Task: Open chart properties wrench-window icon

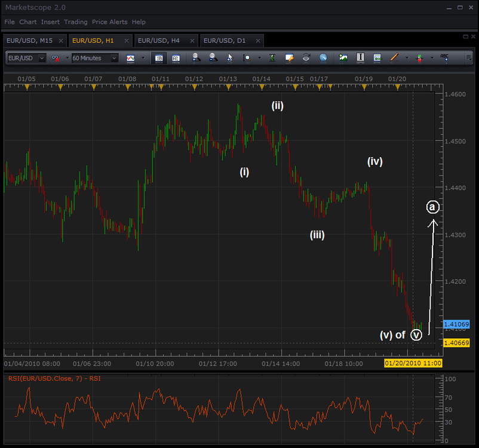Action: click(x=289, y=58)
